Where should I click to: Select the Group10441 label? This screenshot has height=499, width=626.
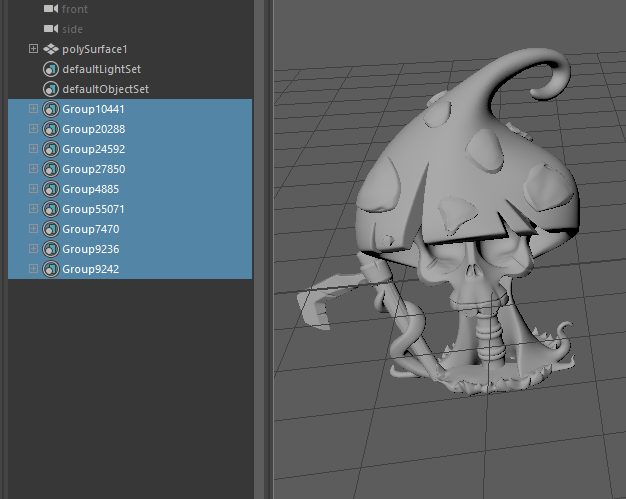click(x=93, y=109)
